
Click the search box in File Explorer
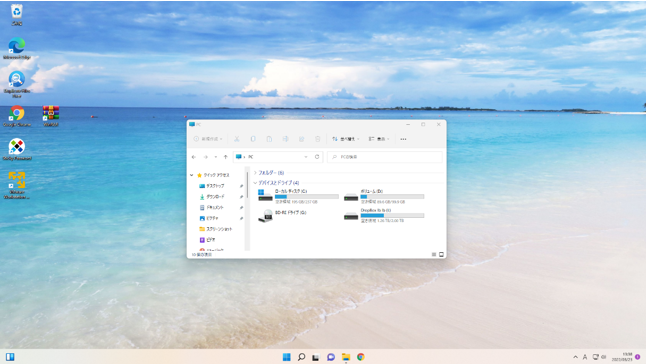385,157
